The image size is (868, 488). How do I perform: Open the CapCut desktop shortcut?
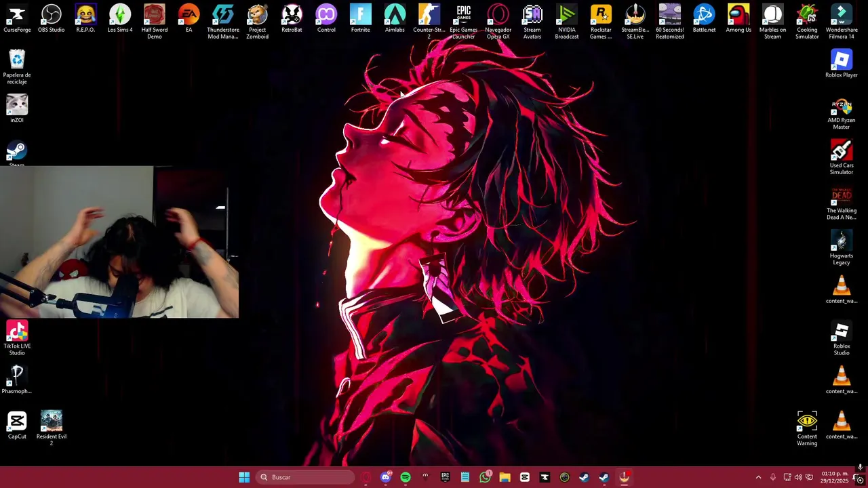[17, 426]
